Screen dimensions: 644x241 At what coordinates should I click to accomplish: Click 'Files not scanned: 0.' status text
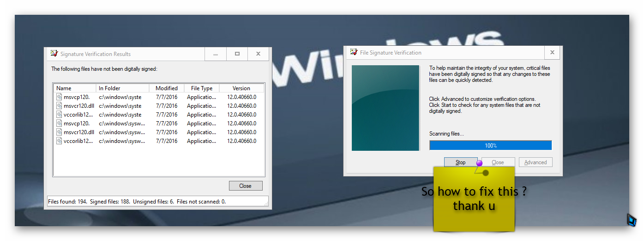coord(201,202)
